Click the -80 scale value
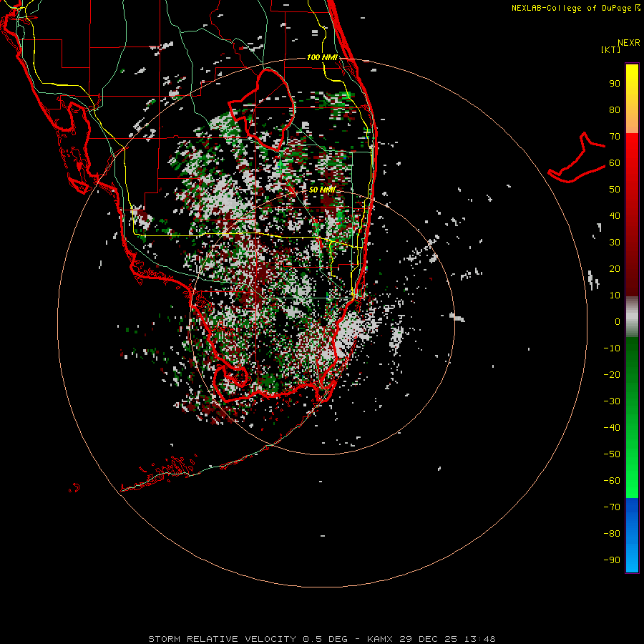This screenshot has width=644, height=644. pos(612,534)
